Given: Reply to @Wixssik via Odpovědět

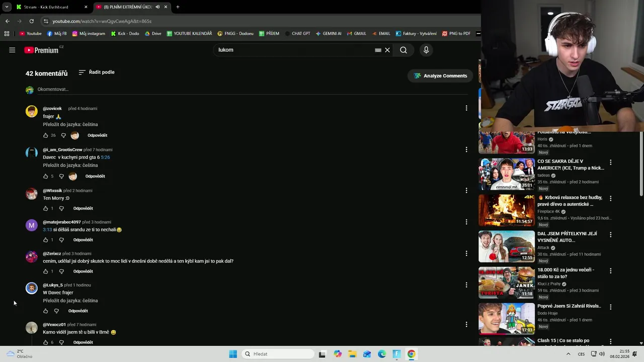Looking at the screenshot, I should [83, 208].
